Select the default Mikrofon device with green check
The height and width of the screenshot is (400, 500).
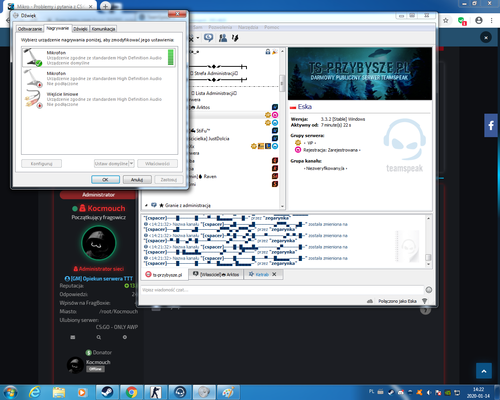[x=99, y=57]
